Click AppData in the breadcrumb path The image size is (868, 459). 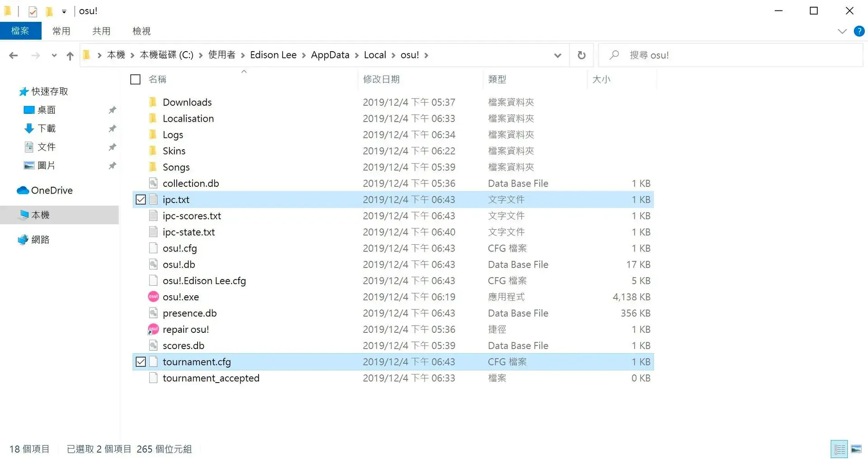330,55
